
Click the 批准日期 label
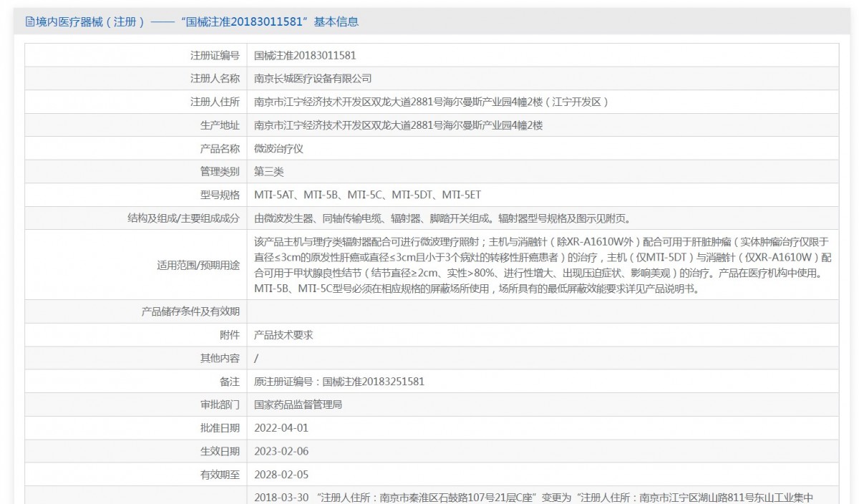(220, 428)
